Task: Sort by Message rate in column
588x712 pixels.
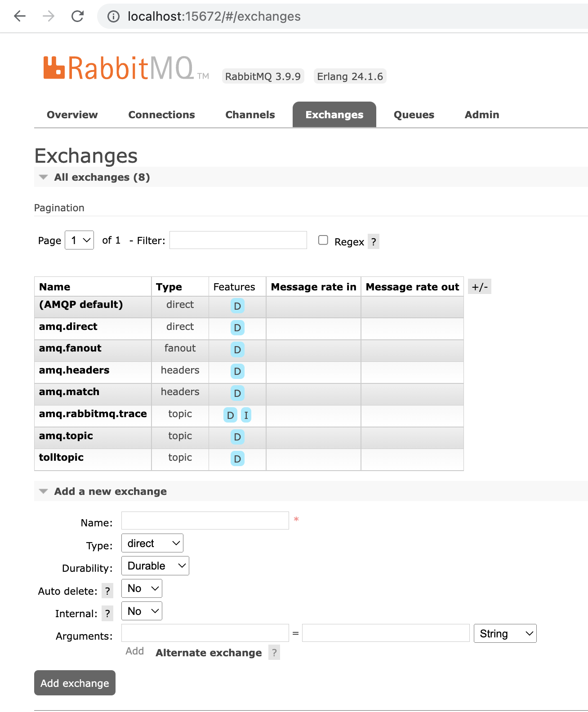Action: pyautogui.click(x=314, y=287)
